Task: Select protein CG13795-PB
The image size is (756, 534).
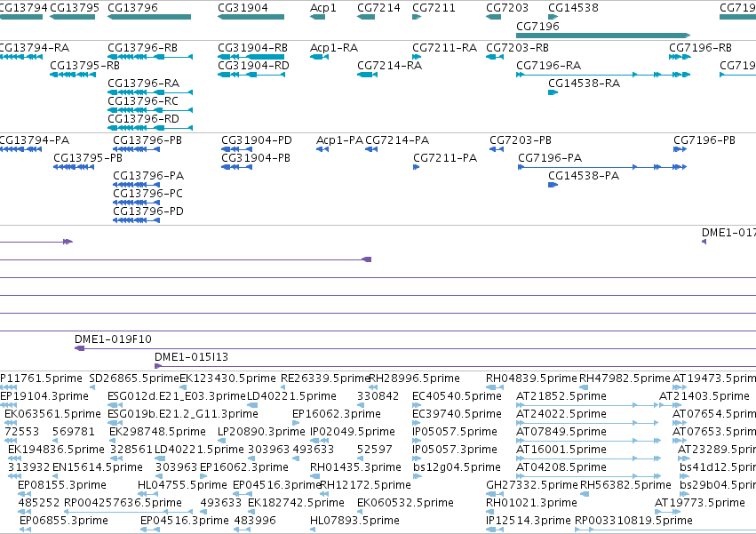Action: [74, 167]
